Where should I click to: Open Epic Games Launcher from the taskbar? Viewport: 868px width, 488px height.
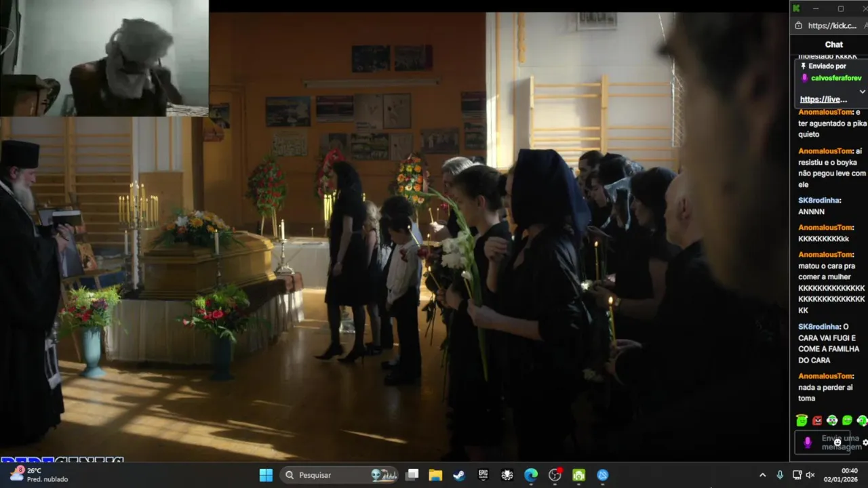pyautogui.click(x=483, y=475)
